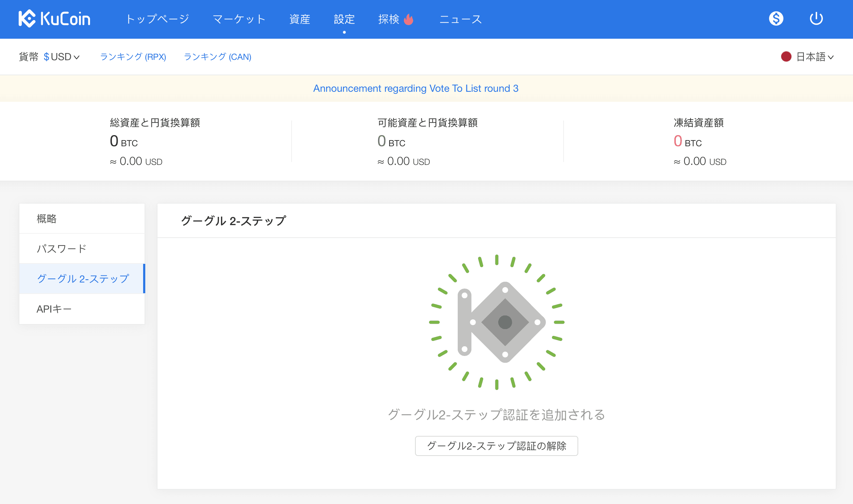Click the power logout icon
The width and height of the screenshot is (853, 504).
(816, 19)
